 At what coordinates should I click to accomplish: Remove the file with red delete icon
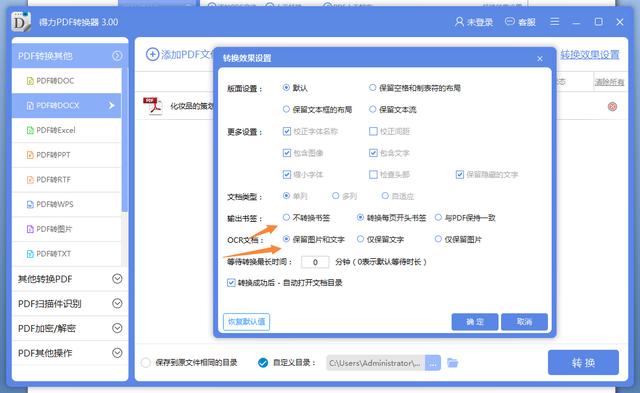tap(612, 107)
